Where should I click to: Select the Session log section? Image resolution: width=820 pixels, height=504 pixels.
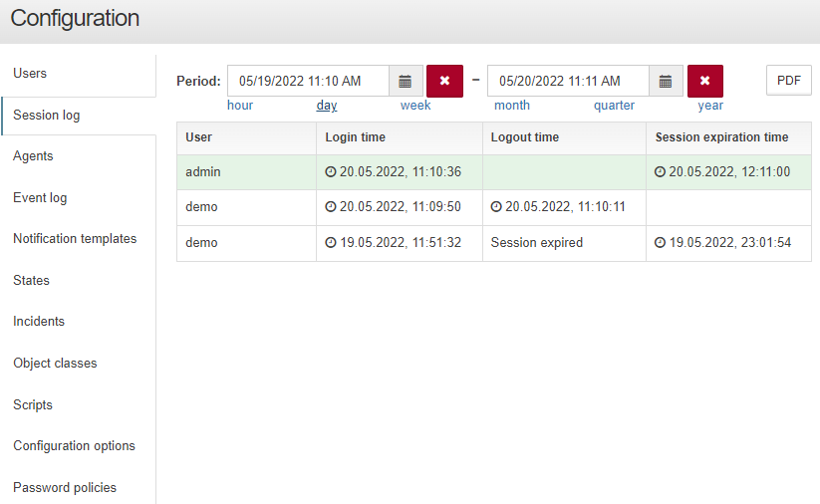79,115
